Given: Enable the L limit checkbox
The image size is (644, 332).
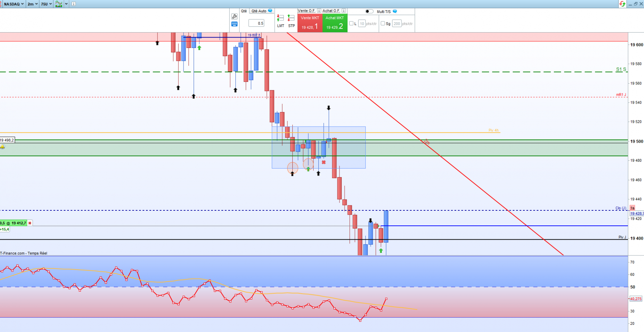Looking at the screenshot, I should pyautogui.click(x=351, y=23).
